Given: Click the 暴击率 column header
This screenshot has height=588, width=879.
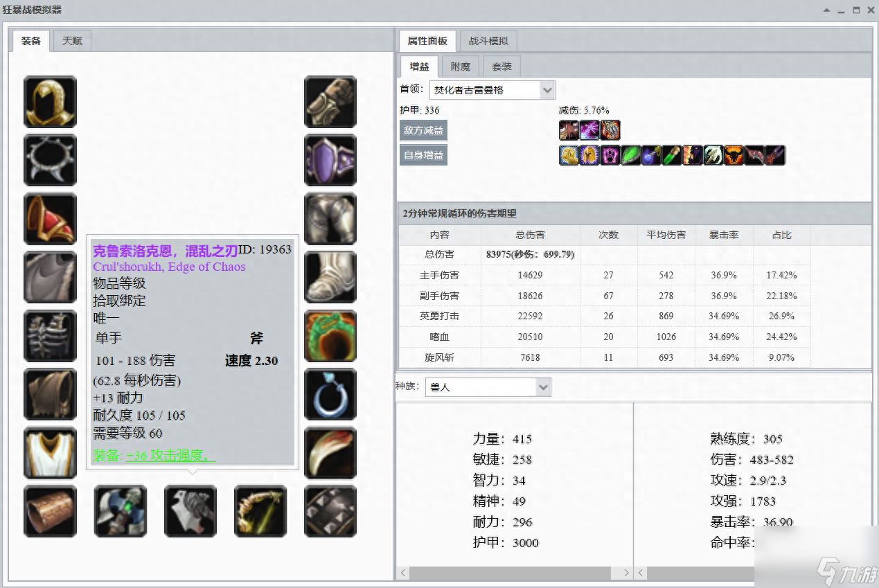Looking at the screenshot, I should pos(725,235).
